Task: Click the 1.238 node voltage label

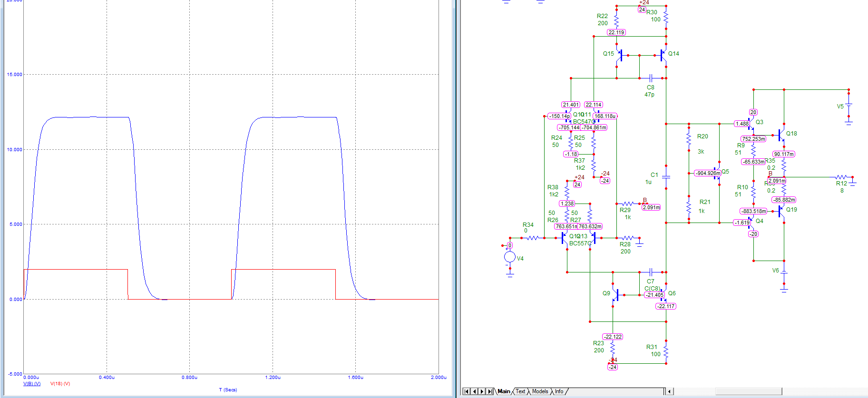Action: pos(567,204)
